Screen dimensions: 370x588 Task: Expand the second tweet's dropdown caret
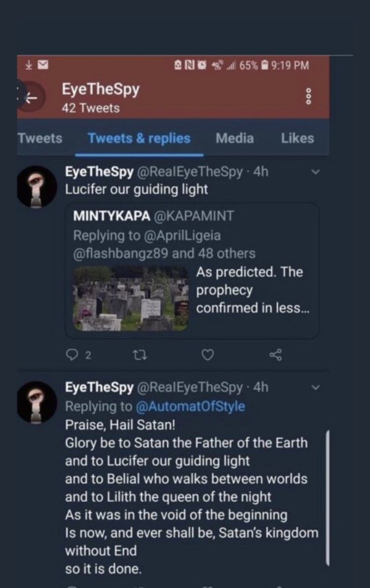click(x=316, y=388)
